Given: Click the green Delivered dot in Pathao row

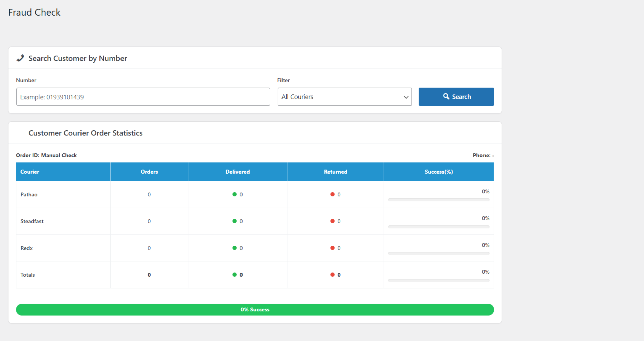Looking at the screenshot, I should 234,194.
